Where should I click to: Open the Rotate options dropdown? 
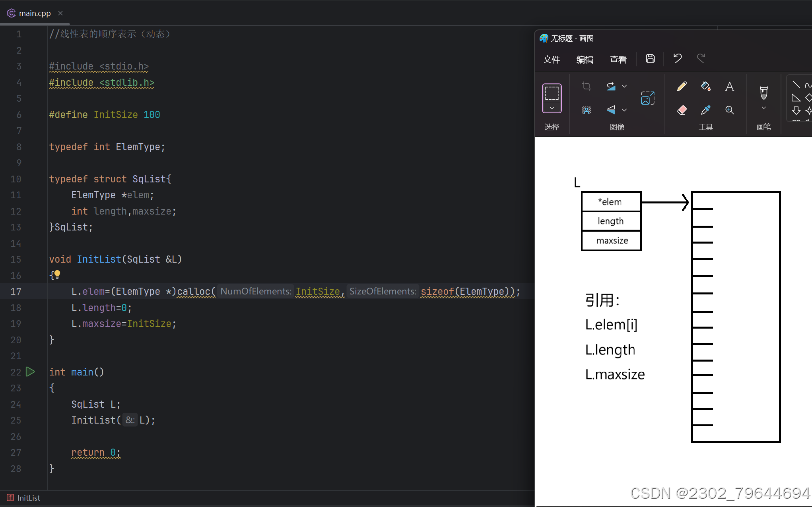click(x=624, y=86)
